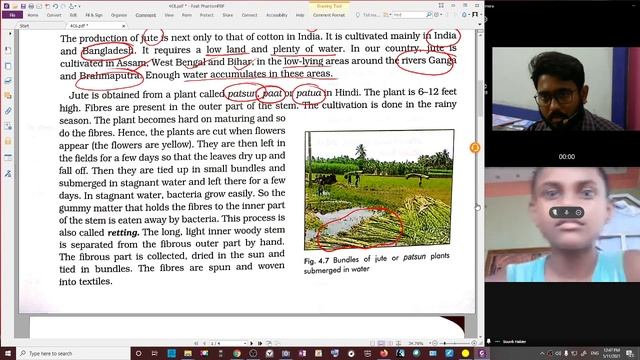Click the vertical scrollbar of the PDF document

click(x=480, y=184)
